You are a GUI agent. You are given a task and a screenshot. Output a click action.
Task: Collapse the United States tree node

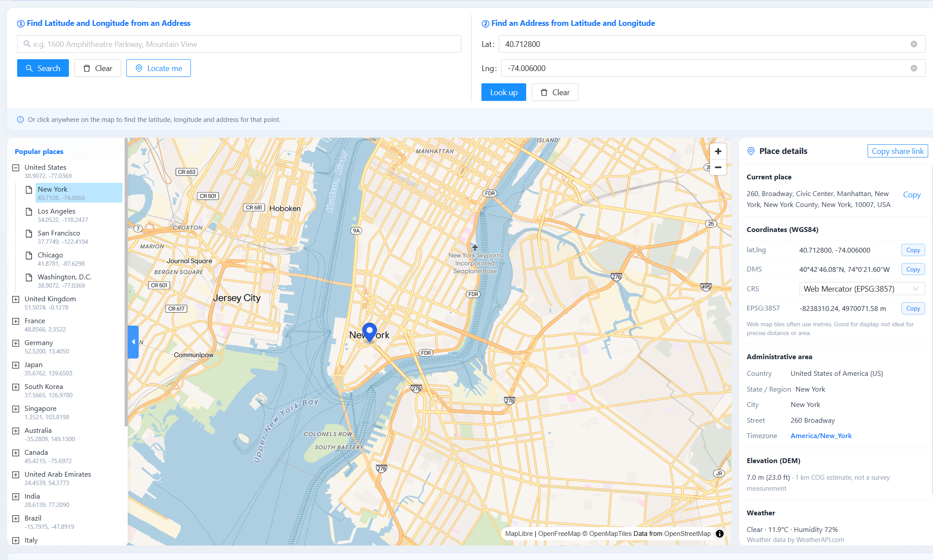[16, 168]
